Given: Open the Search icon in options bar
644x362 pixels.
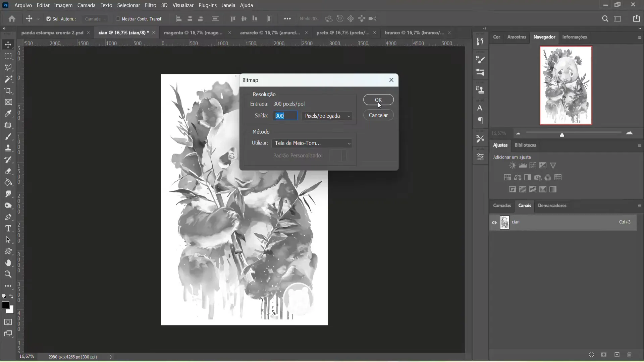Looking at the screenshot, I should 605,19.
